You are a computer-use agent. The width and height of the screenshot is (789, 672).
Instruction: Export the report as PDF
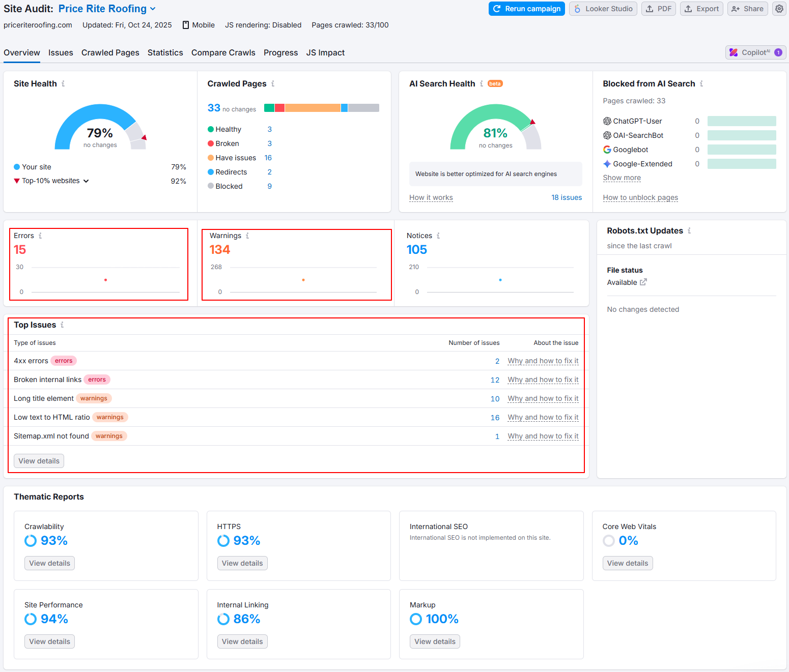pos(659,9)
